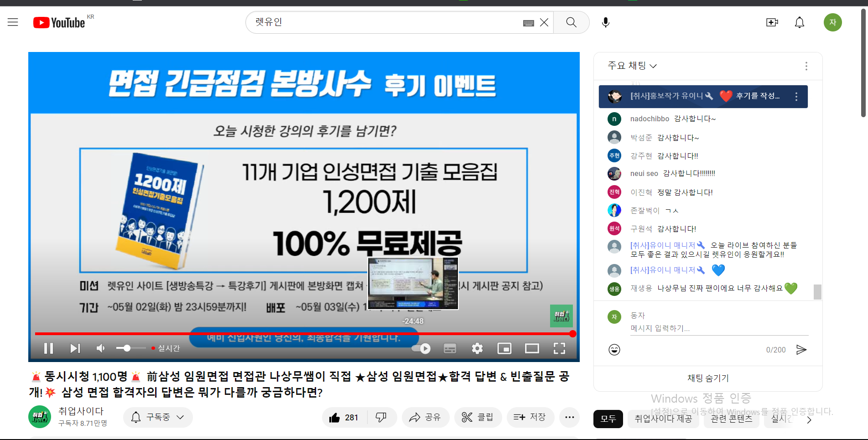Click the 구원석 chat username
868x440 pixels.
click(x=641, y=229)
